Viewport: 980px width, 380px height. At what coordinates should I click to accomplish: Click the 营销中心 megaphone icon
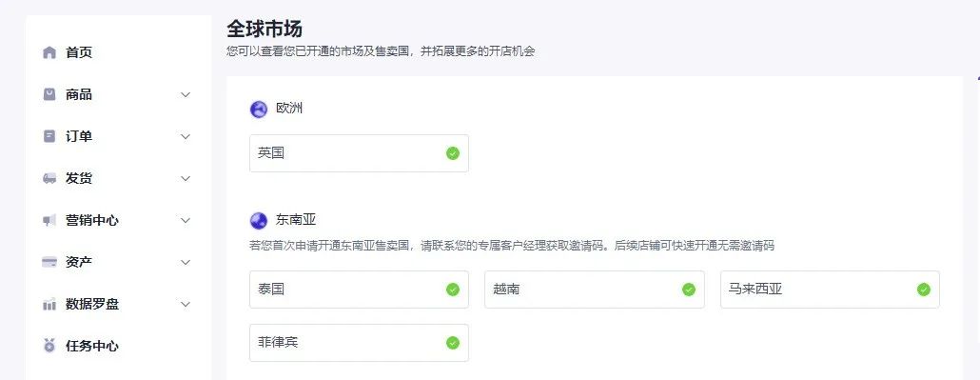(49, 220)
